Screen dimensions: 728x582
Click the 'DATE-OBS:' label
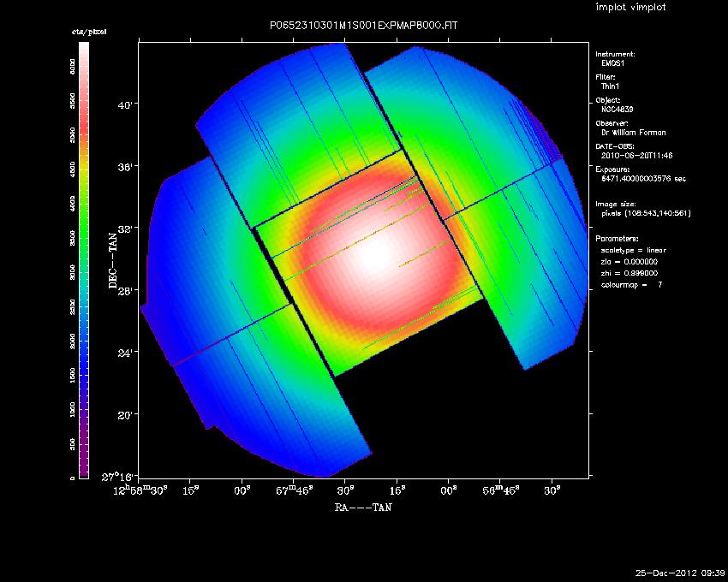pyautogui.click(x=614, y=146)
